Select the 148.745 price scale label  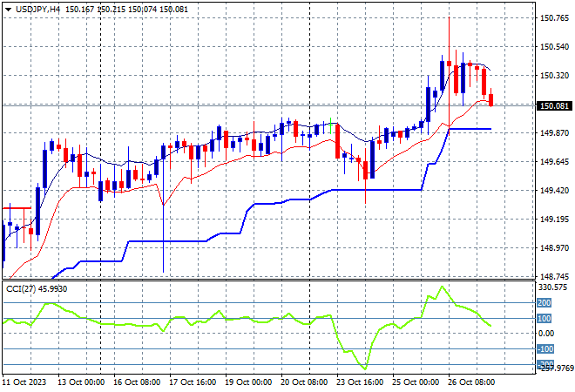555,276
